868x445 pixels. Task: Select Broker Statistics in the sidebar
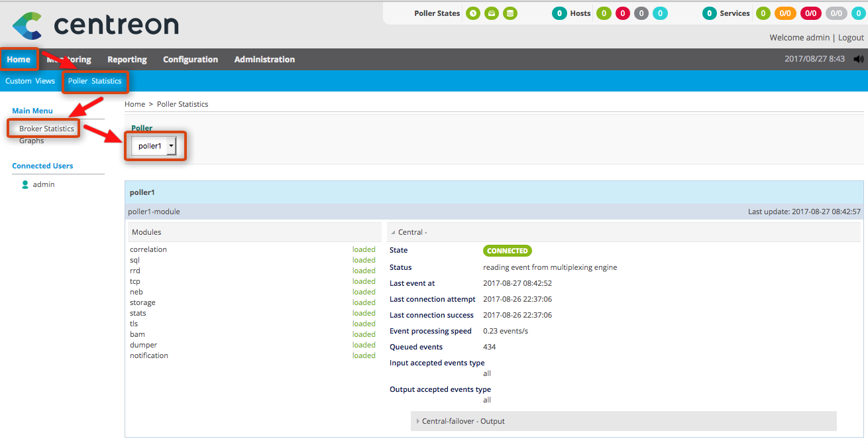point(46,129)
